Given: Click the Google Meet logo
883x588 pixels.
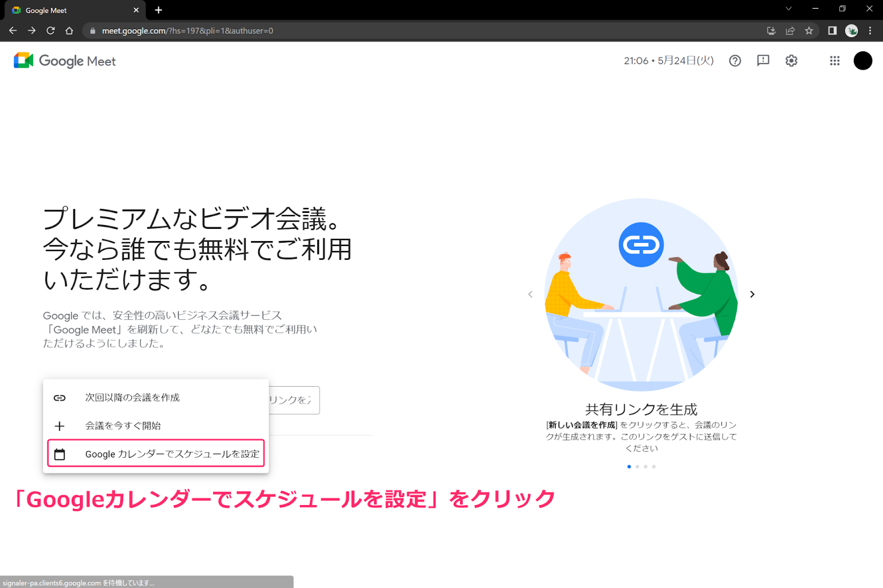Looking at the screenshot, I should tap(65, 61).
